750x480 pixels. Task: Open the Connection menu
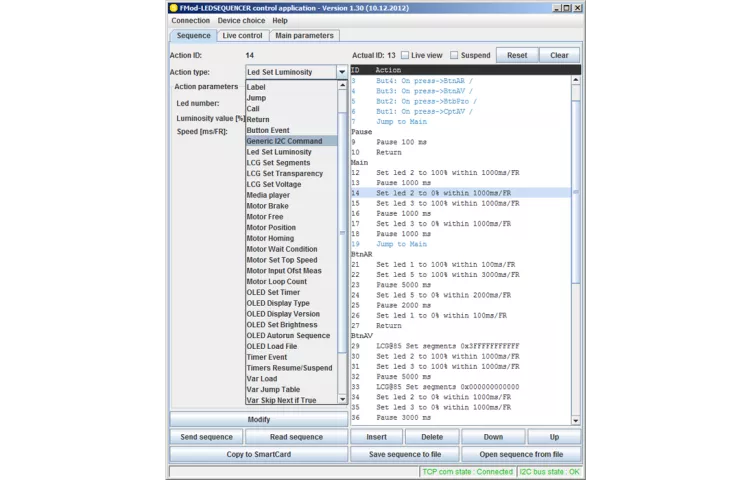[190, 20]
